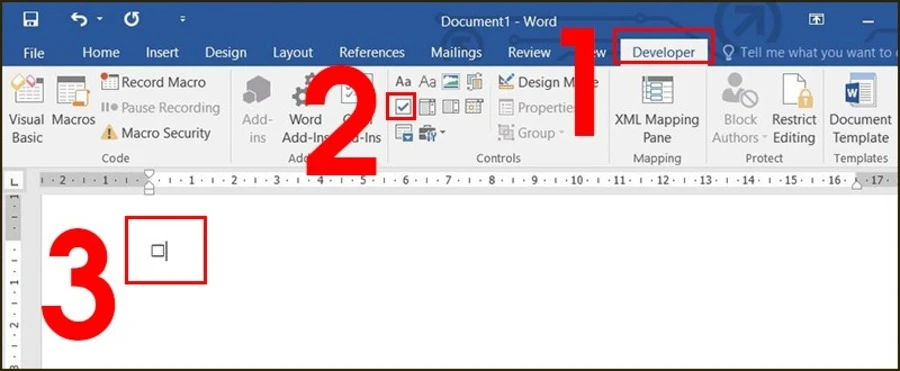
Task: Click the vertical ruler on the left
Action: point(14,281)
